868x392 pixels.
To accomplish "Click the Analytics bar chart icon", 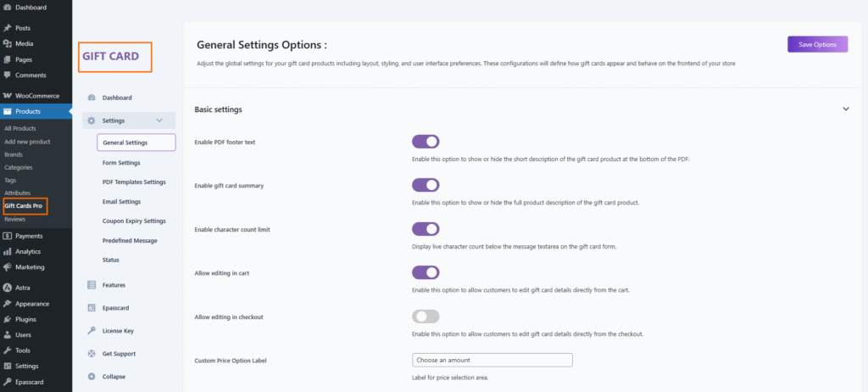I will (7, 252).
